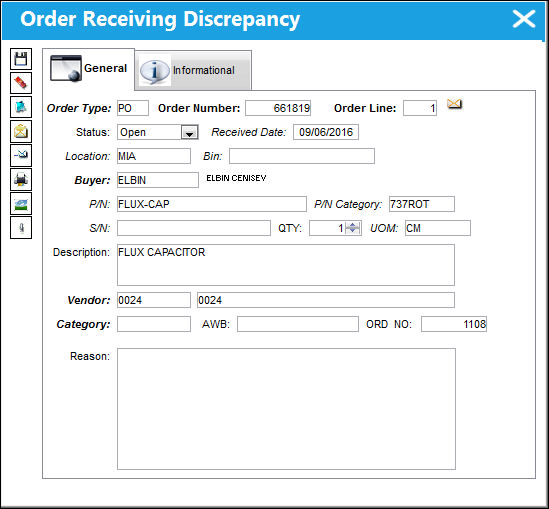Click the empty Bin field

(302, 156)
